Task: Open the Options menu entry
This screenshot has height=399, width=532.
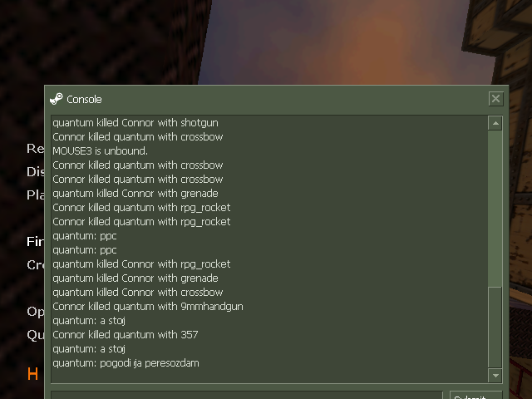Action: [x=35, y=312]
